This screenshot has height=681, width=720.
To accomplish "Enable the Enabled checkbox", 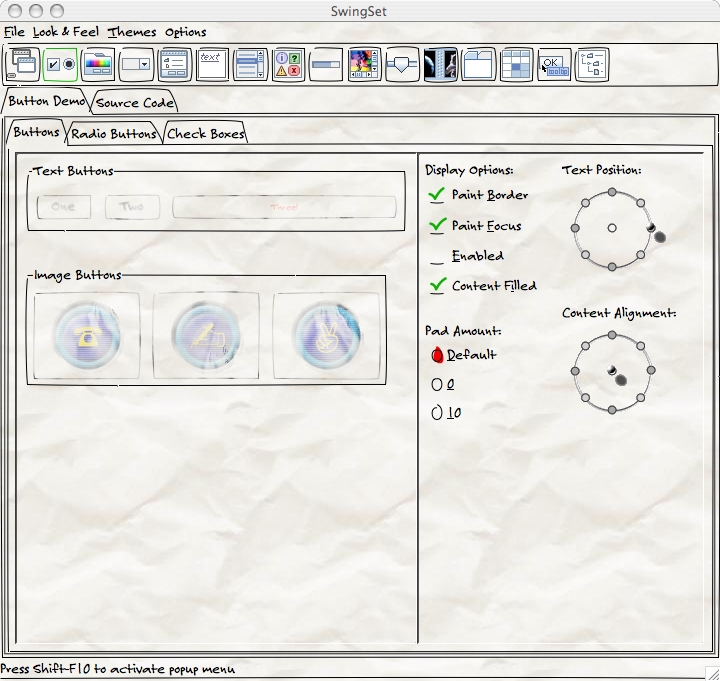I will point(437,257).
